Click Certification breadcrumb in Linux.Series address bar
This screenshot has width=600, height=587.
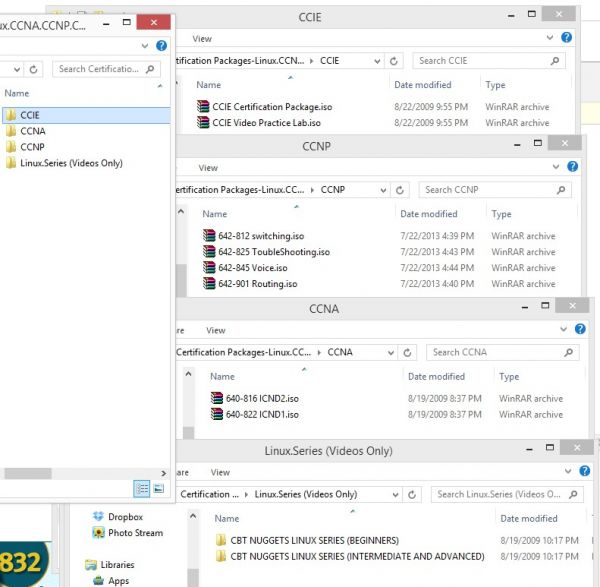209,494
